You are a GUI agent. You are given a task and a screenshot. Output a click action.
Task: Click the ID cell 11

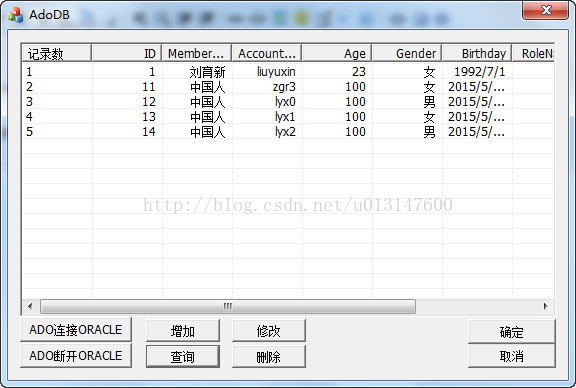pyautogui.click(x=149, y=87)
